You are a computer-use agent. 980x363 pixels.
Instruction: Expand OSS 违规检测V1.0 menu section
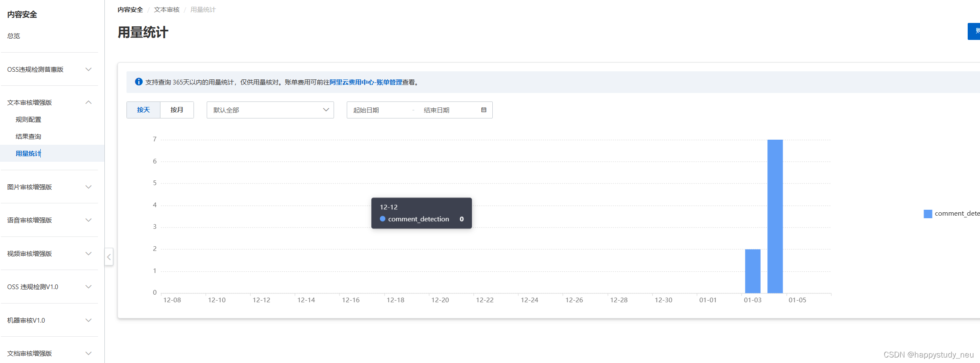click(x=49, y=287)
